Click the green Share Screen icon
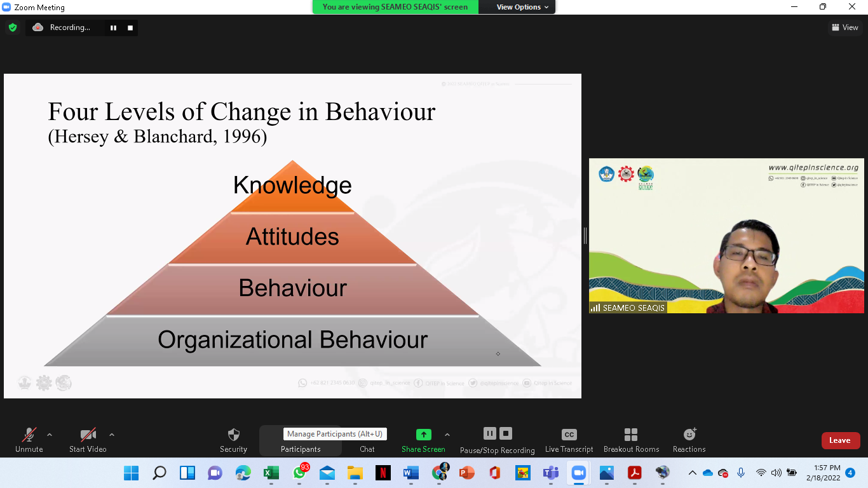The width and height of the screenshot is (868, 488). tap(423, 435)
